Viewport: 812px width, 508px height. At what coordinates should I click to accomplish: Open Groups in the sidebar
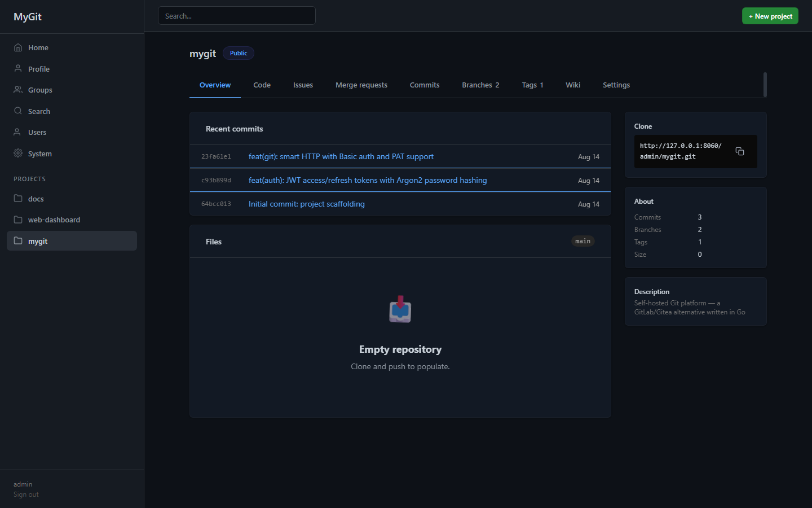72,90
